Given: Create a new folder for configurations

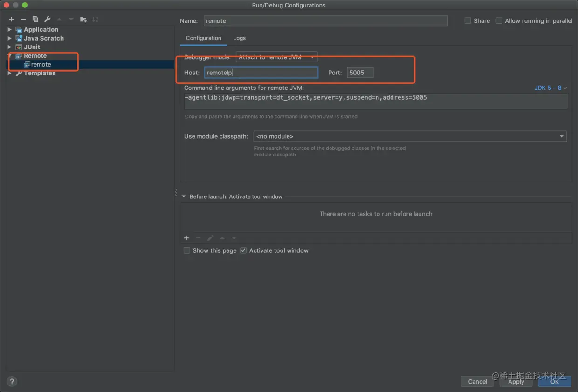Looking at the screenshot, I should 83,19.
